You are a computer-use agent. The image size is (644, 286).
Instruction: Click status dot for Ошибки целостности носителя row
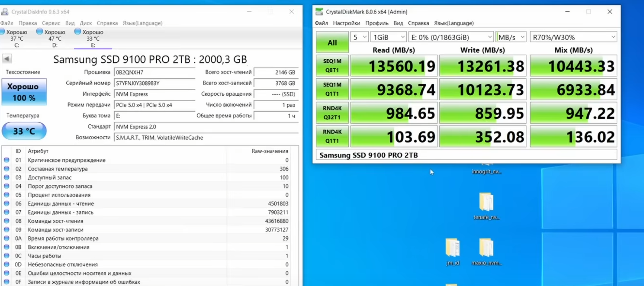(x=7, y=273)
